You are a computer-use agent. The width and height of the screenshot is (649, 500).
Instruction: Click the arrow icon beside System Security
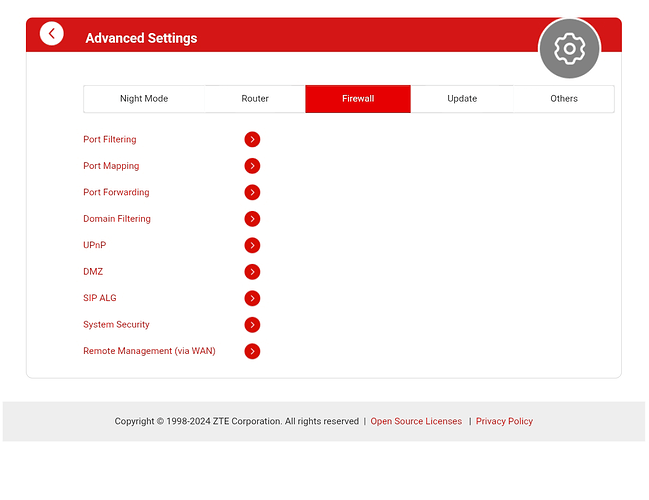click(x=252, y=325)
